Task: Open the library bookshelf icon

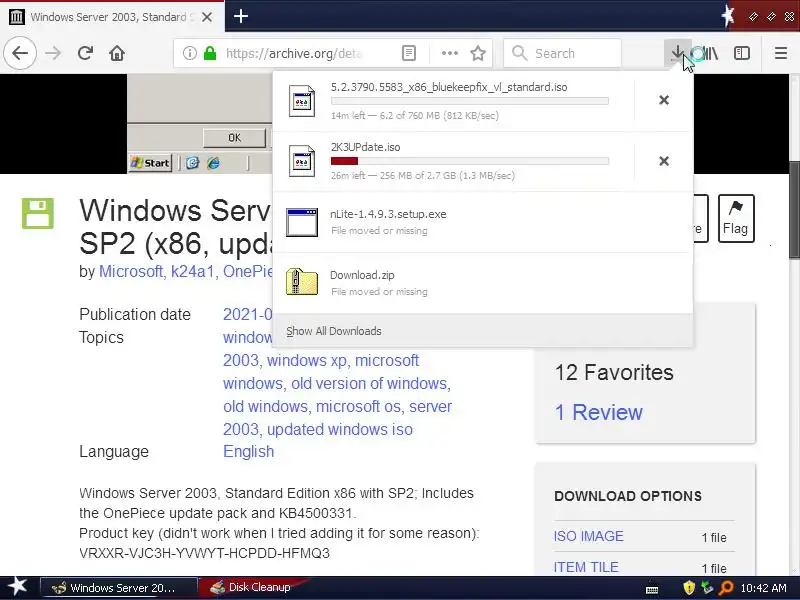Action: pyautogui.click(x=710, y=53)
